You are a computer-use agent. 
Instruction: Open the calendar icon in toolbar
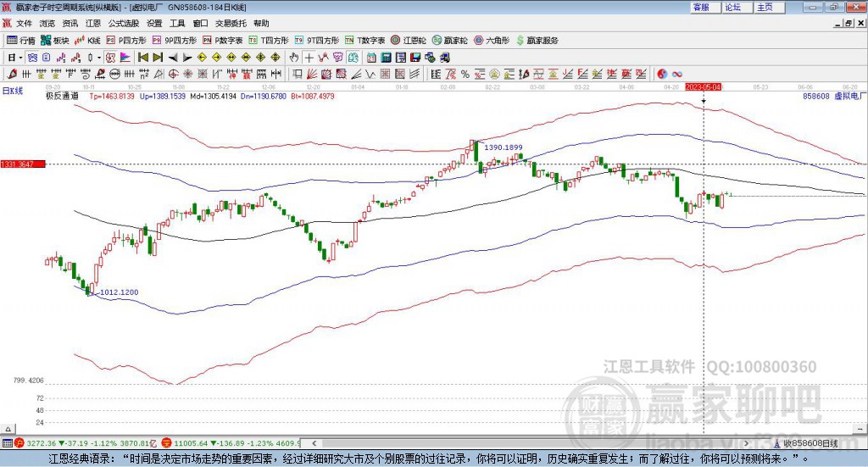click(x=371, y=58)
